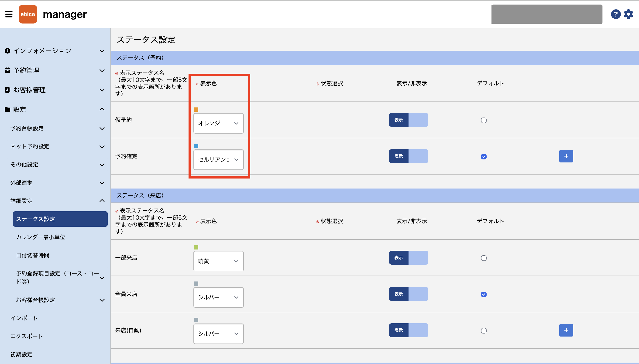Image resolution: width=639 pixels, height=364 pixels.
Task: Select ステータス設定 menu item
Action: coord(60,219)
